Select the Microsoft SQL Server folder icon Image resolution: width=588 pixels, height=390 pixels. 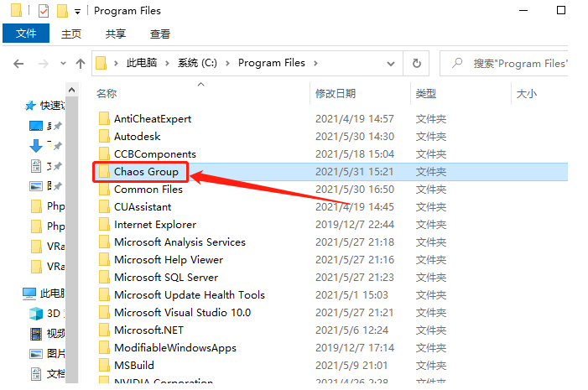click(x=104, y=277)
